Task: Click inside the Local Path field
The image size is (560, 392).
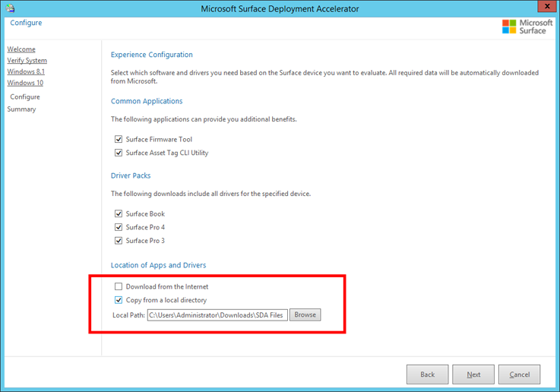Action: click(217, 315)
